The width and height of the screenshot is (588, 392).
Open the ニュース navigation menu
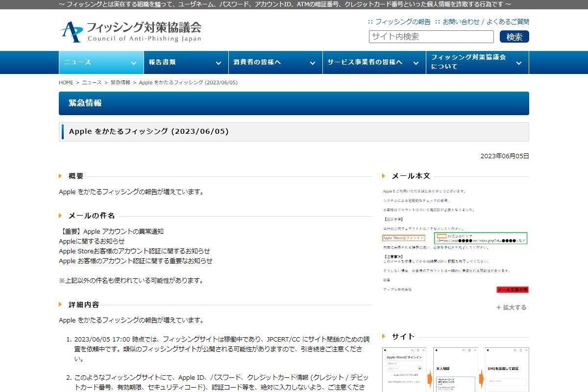(x=101, y=62)
